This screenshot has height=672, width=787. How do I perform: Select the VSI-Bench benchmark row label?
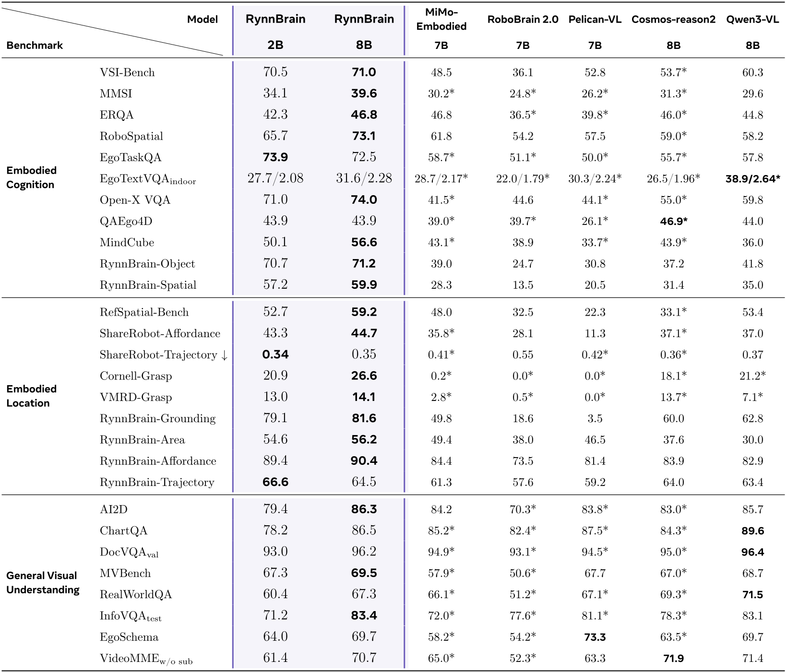pyautogui.click(x=127, y=72)
